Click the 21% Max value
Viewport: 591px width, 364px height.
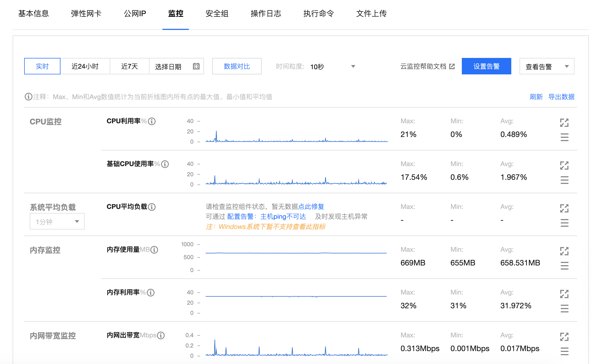pos(408,134)
